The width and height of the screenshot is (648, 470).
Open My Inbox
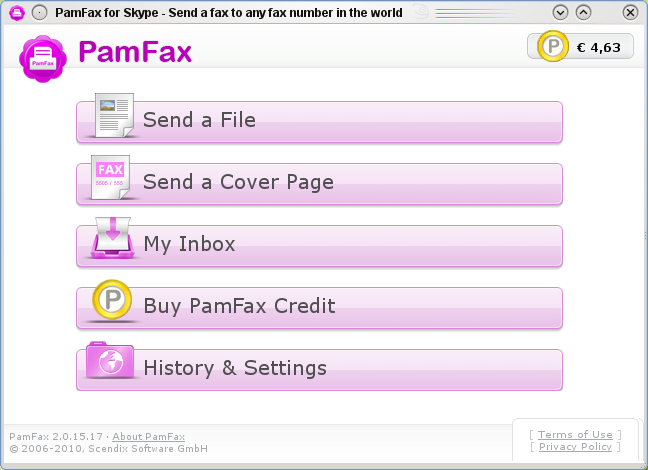pos(319,246)
